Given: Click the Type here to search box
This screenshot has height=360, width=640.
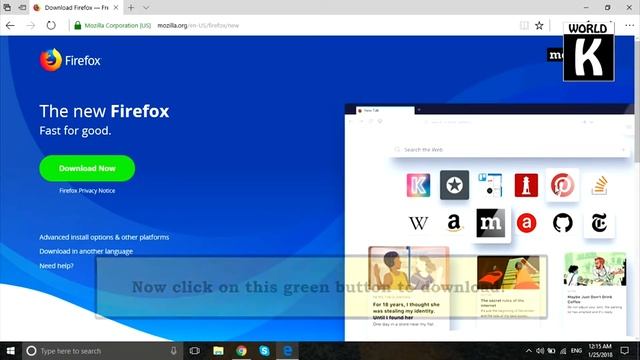Looking at the screenshot, I should [x=102, y=351].
